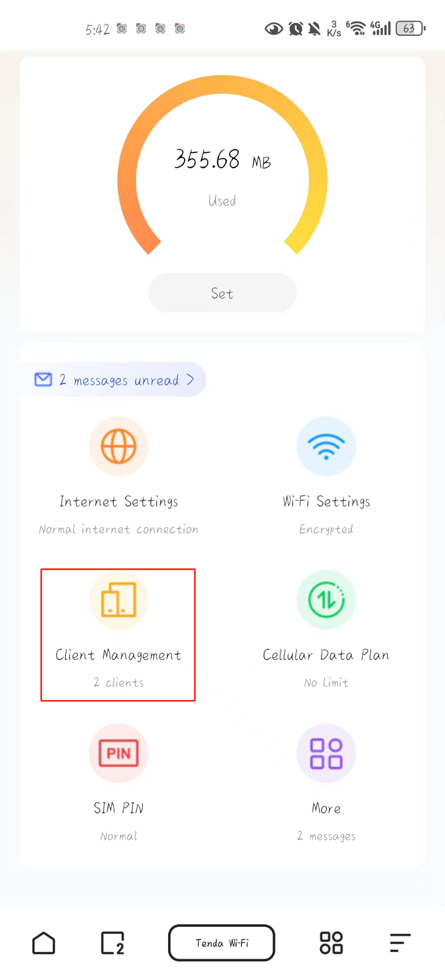Open Cellular Data Plan icon
445x980 pixels.
[x=326, y=600]
